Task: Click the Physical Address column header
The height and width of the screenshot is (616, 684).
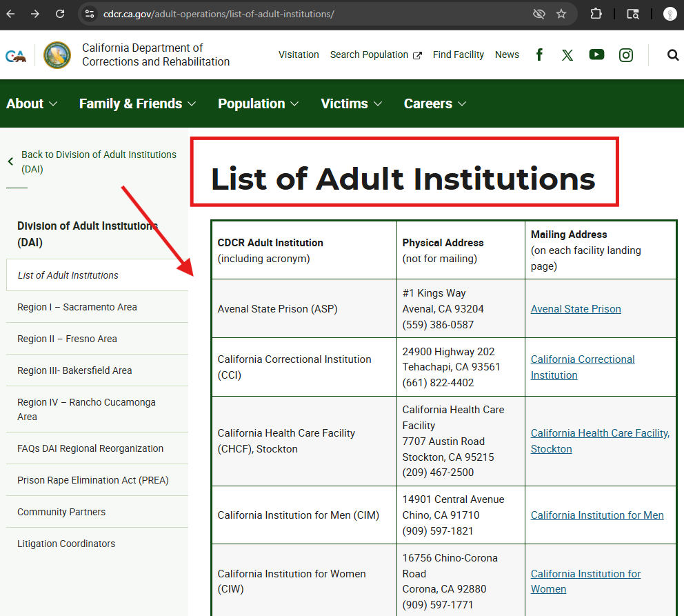Action: pos(461,250)
